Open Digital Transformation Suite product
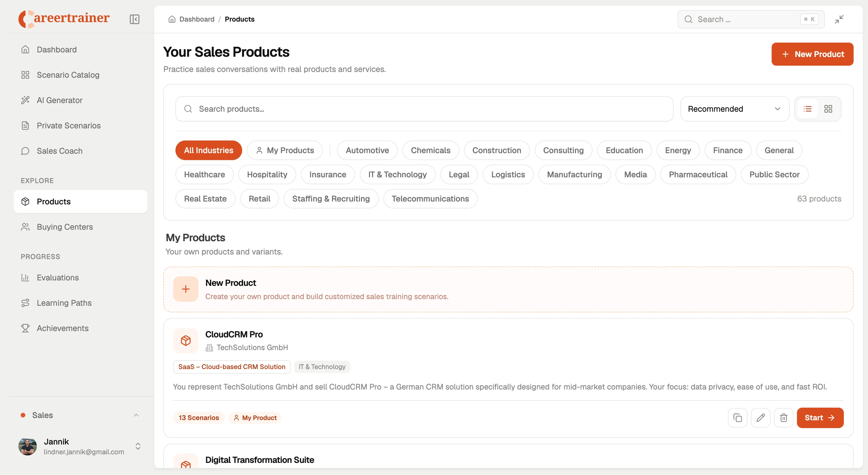868x475 pixels. tap(259, 460)
